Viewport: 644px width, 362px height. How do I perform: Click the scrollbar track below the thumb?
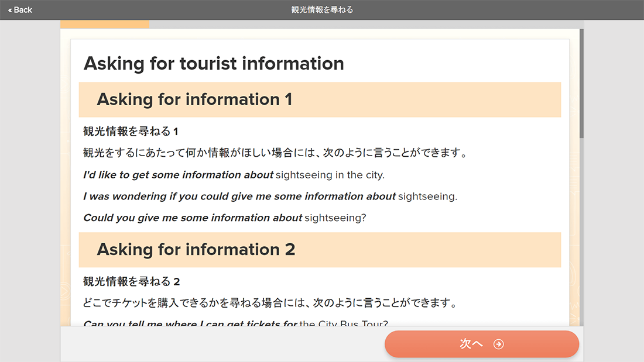pos(581,234)
